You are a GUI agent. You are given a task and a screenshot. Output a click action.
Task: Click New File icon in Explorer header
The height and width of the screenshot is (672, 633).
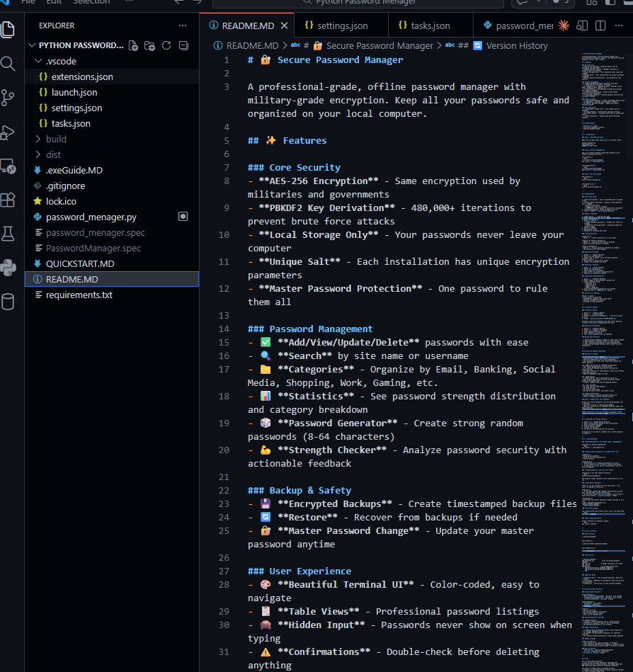click(x=133, y=45)
